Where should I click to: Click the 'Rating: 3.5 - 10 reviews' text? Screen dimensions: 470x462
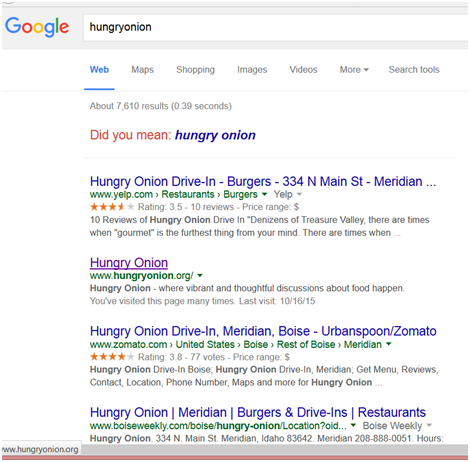[186, 207]
